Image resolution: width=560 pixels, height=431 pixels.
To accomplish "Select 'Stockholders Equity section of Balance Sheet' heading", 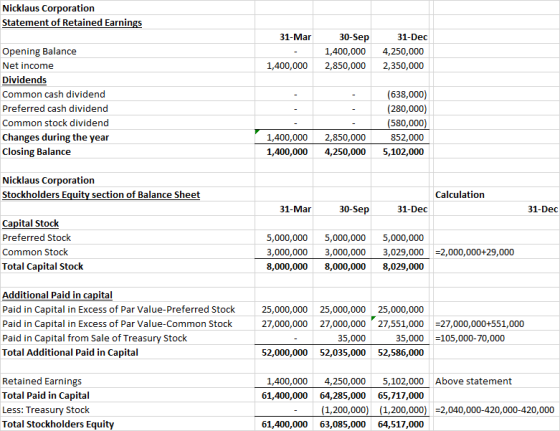I will click(101, 195).
